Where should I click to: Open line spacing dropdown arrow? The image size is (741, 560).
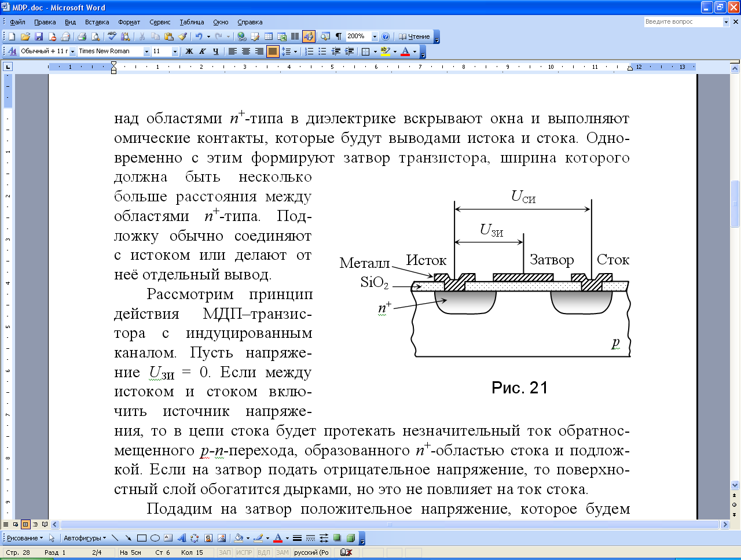pyautogui.click(x=295, y=51)
